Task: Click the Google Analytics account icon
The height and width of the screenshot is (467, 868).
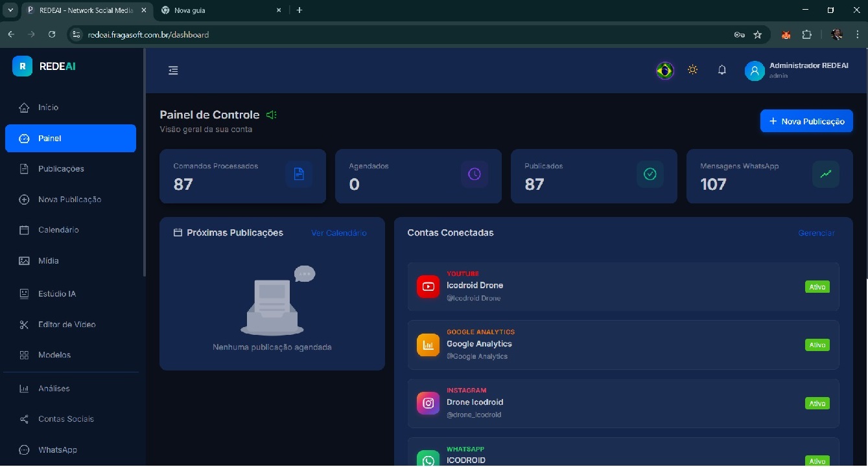Action: (428, 345)
